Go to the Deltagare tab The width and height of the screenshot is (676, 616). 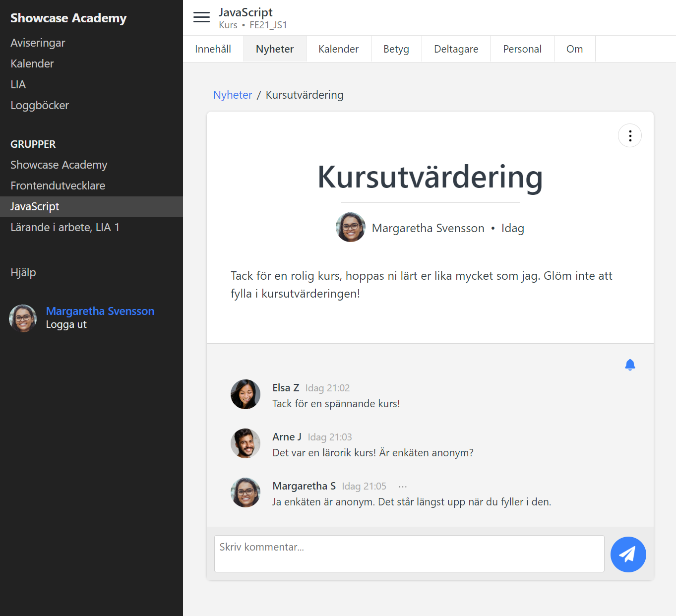[456, 49]
